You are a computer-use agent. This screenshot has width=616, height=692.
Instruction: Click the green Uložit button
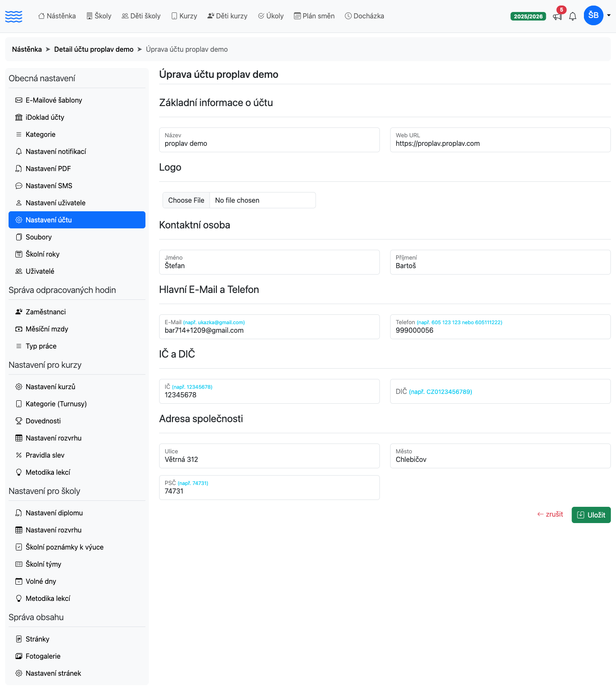pyautogui.click(x=591, y=515)
